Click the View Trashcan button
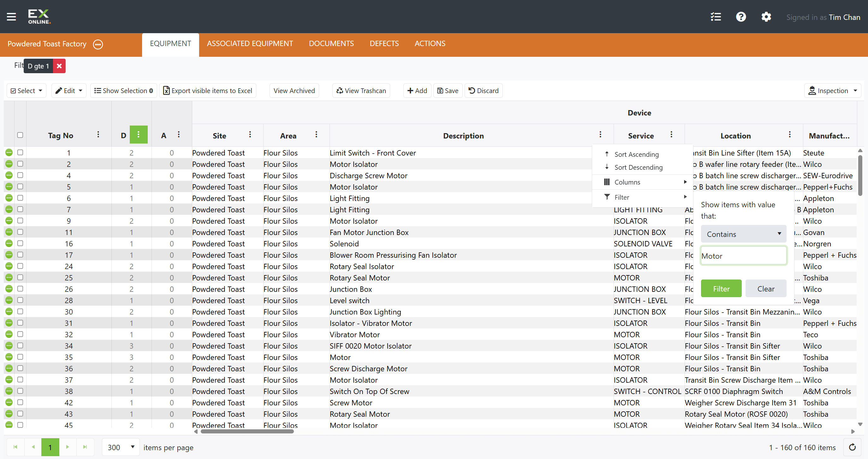 361,91
